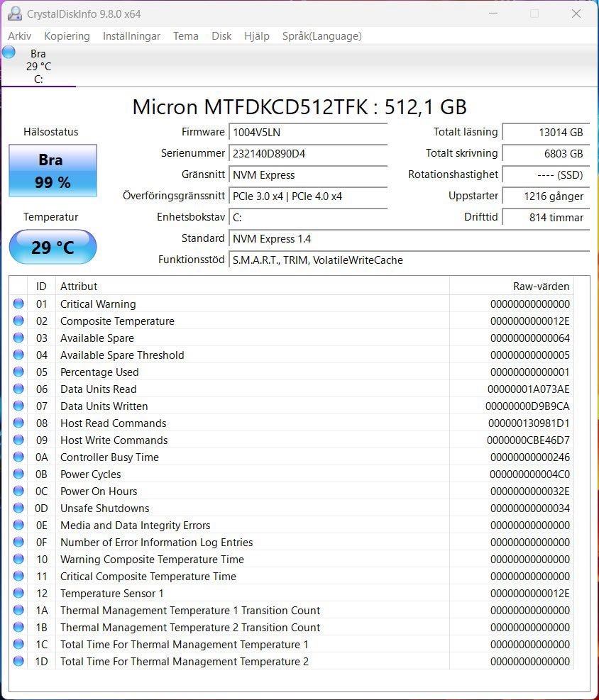Image resolution: width=599 pixels, height=700 pixels.
Task: Open the Språk(Language) menu
Action: [x=322, y=36]
